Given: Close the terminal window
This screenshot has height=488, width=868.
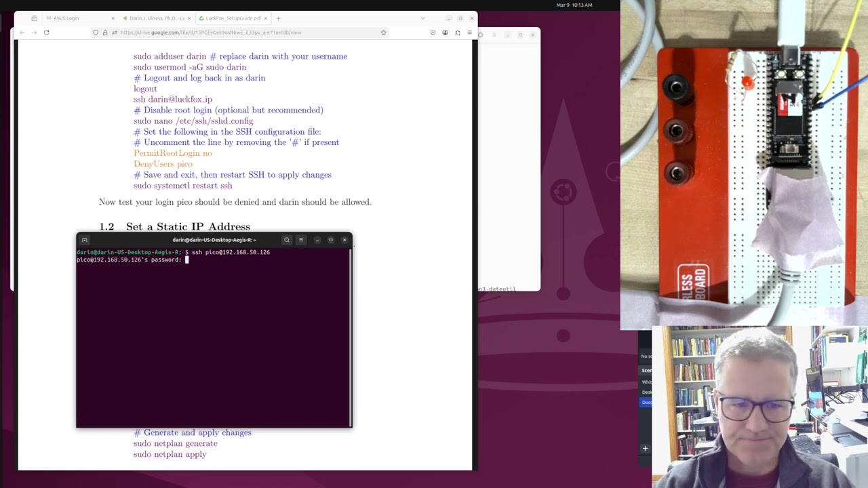Looking at the screenshot, I should coord(344,240).
